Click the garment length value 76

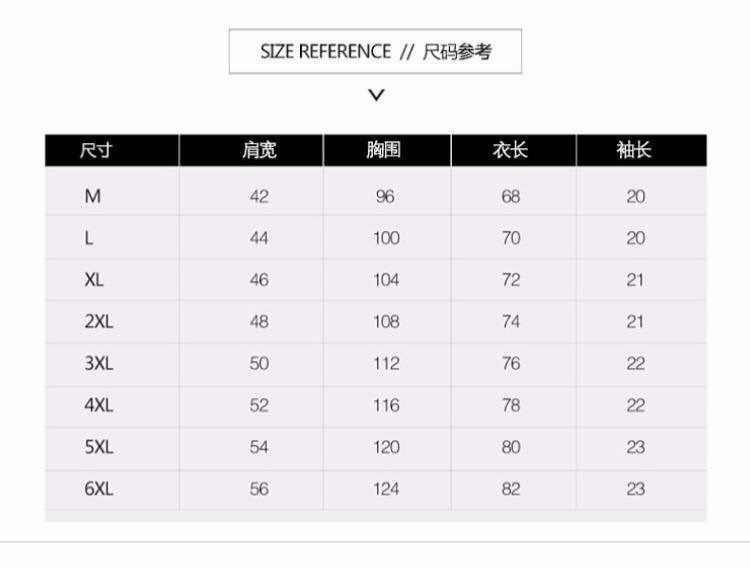(511, 364)
